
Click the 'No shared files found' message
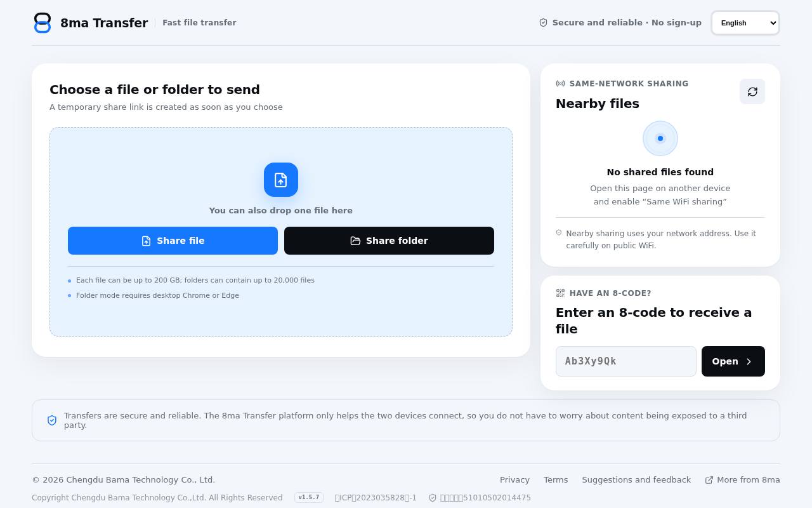(660, 172)
